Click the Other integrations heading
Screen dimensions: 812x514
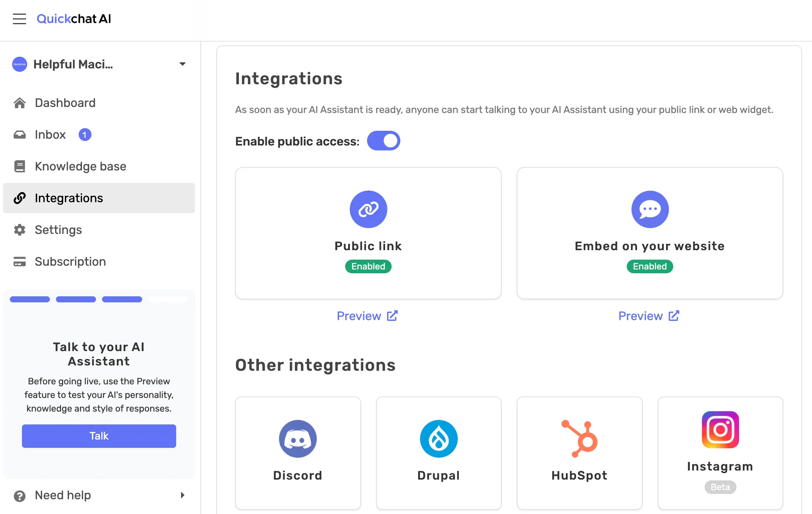pyautogui.click(x=315, y=365)
